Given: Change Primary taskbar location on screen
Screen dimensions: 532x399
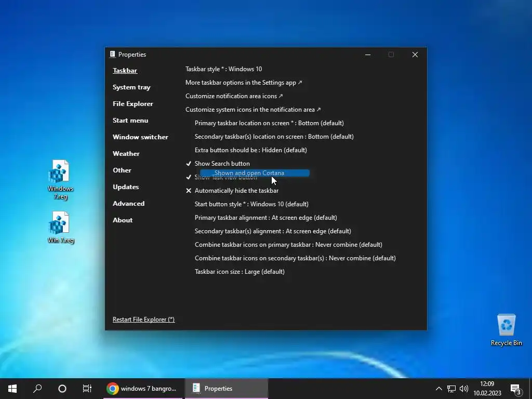Looking at the screenshot, I should [x=269, y=123].
